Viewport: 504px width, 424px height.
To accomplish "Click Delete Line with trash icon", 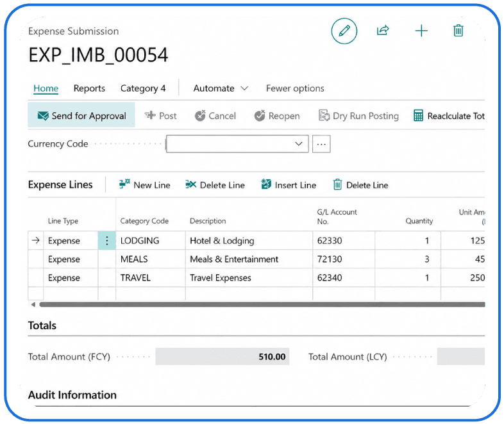I will (360, 185).
